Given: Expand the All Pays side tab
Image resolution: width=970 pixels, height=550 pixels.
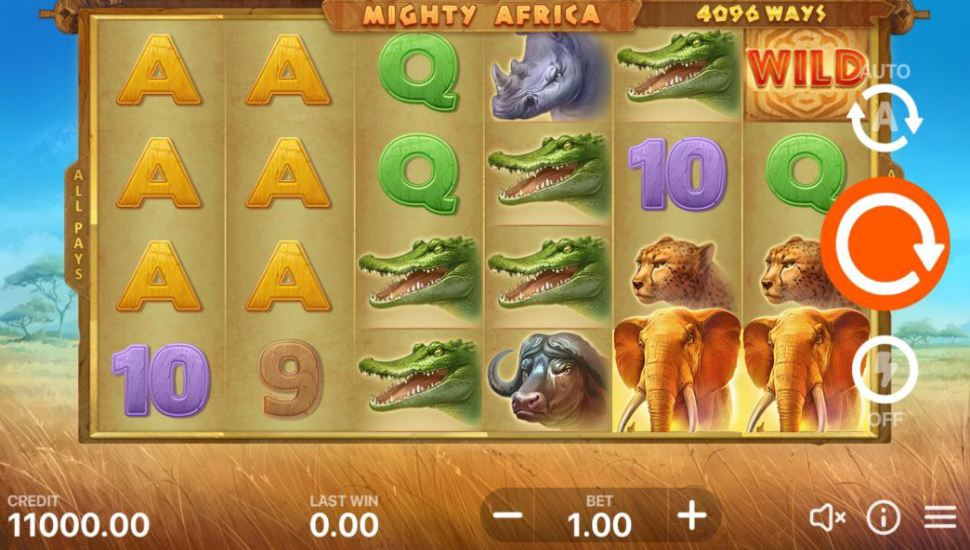Looking at the screenshot, I should (79, 225).
